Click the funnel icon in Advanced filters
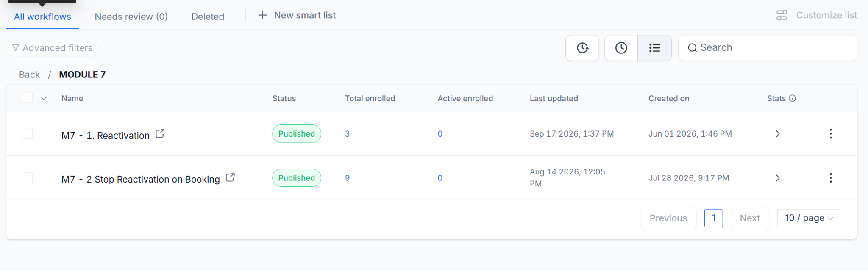This screenshot has height=271, width=868. pyautogui.click(x=16, y=48)
